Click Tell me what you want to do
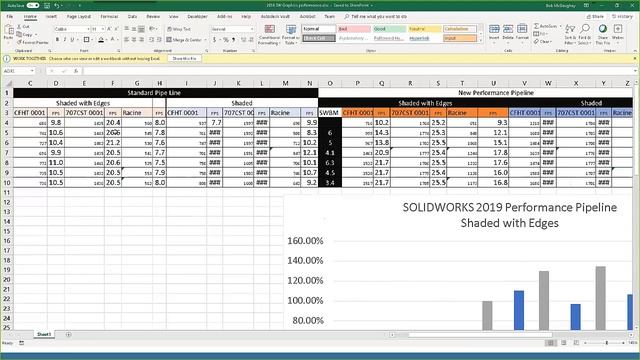 point(376,16)
